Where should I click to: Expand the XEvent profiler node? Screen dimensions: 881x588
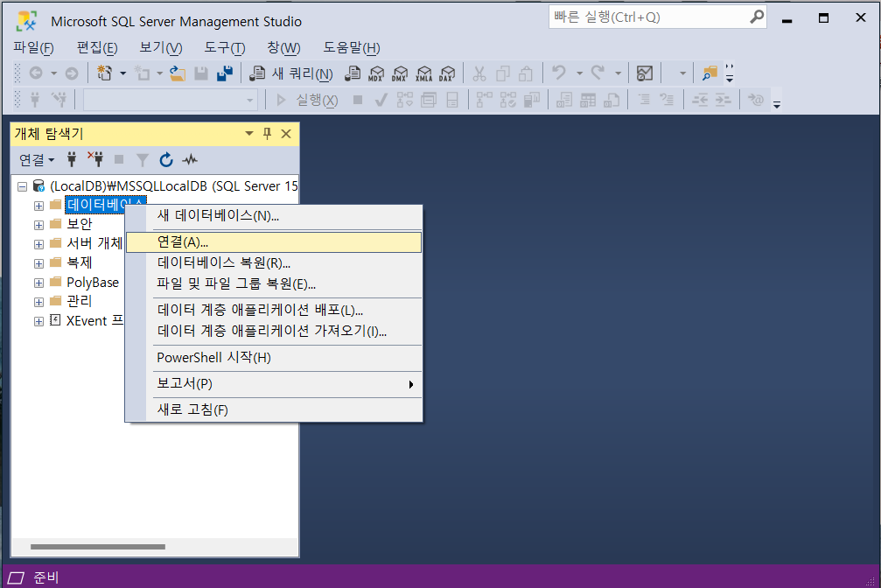pyautogui.click(x=38, y=321)
